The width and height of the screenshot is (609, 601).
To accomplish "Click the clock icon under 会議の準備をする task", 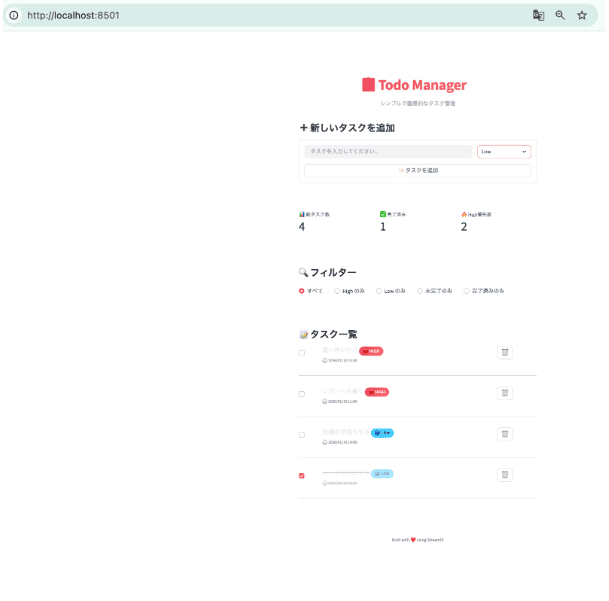I will (325, 442).
